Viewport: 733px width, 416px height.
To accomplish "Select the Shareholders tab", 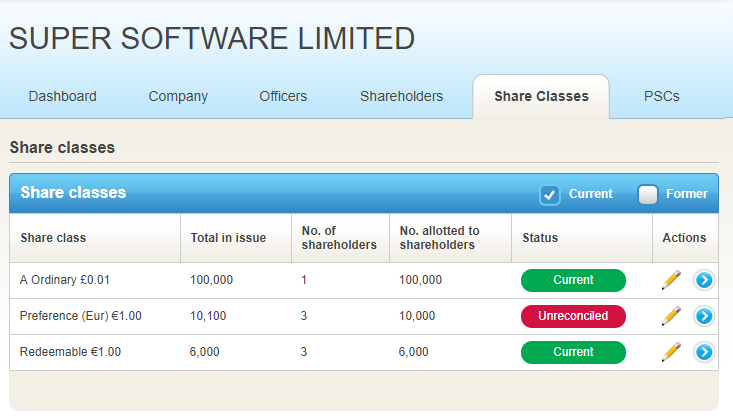I will click(401, 97).
